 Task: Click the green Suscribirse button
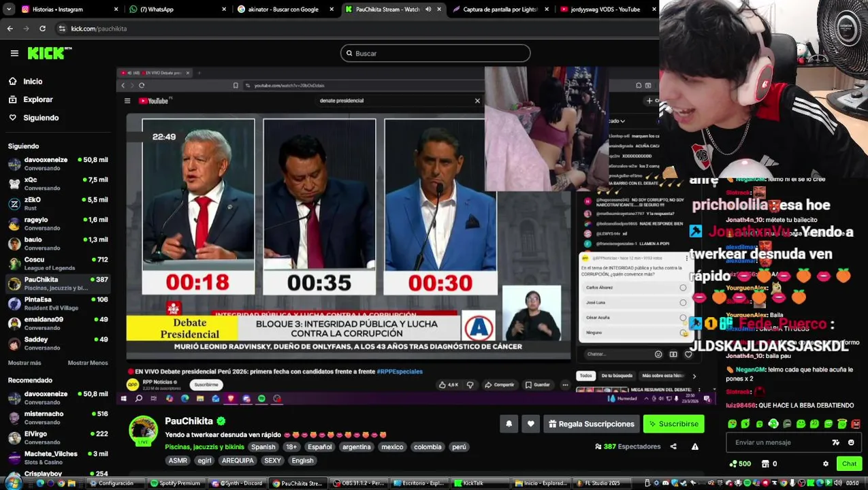coord(673,424)
